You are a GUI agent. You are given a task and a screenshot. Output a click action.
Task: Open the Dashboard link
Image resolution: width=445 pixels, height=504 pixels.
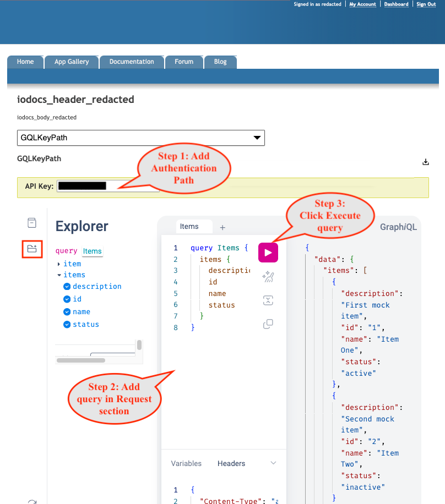[x=396, y=4]
